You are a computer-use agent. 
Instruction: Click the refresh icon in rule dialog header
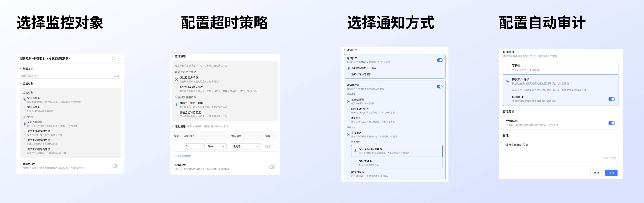coord(114,59)
